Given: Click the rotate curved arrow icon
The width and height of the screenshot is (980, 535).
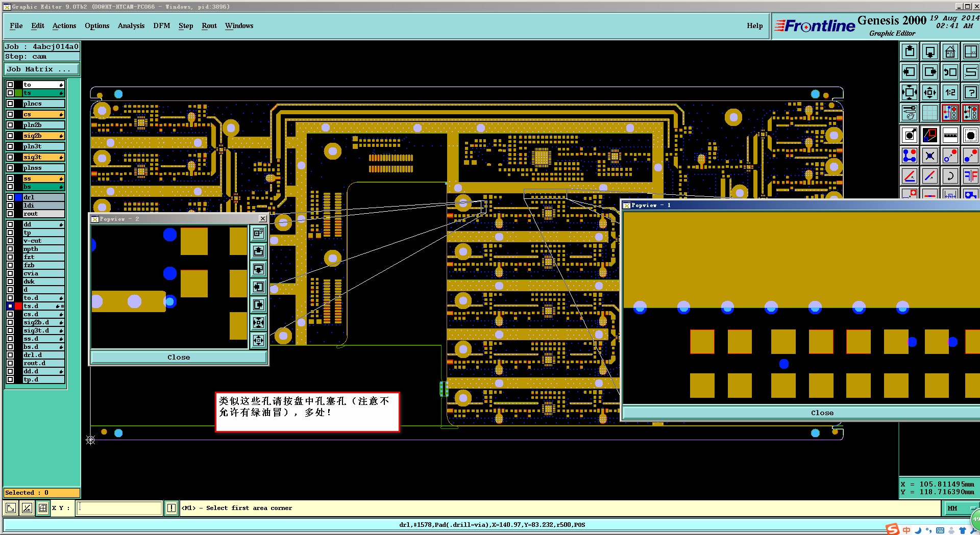Looking at the screenshot, I should pyautogui.click(x=950, y=176).
